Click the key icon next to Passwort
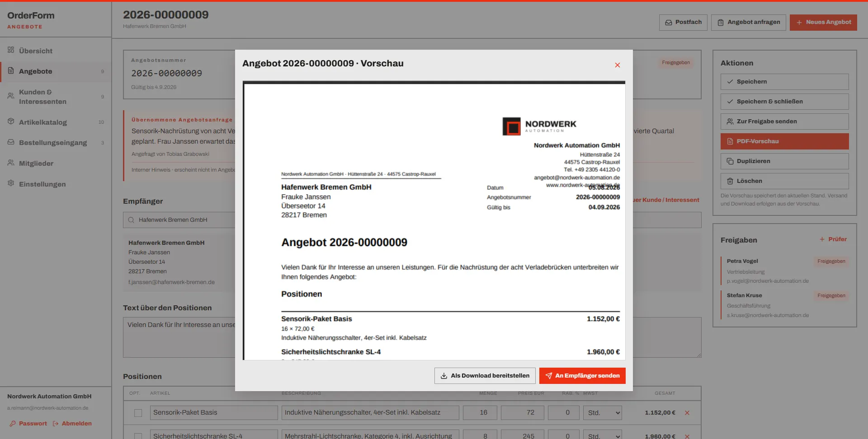 (x=13, y=424)
